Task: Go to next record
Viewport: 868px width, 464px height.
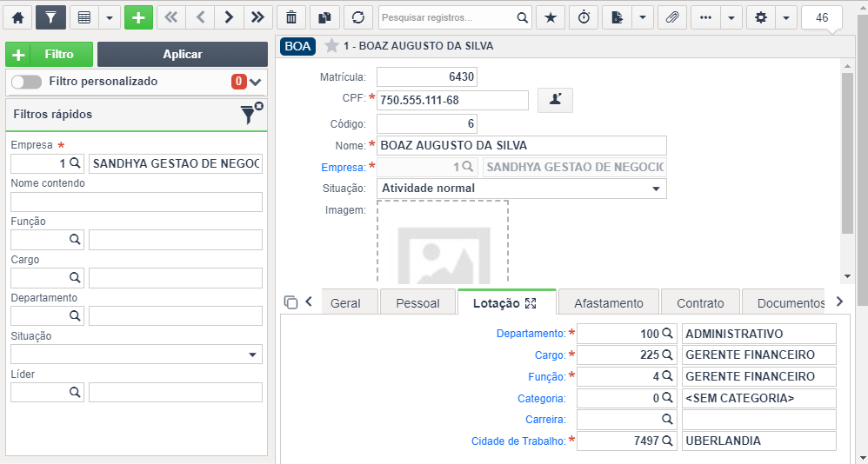Action: pos(230,17)
